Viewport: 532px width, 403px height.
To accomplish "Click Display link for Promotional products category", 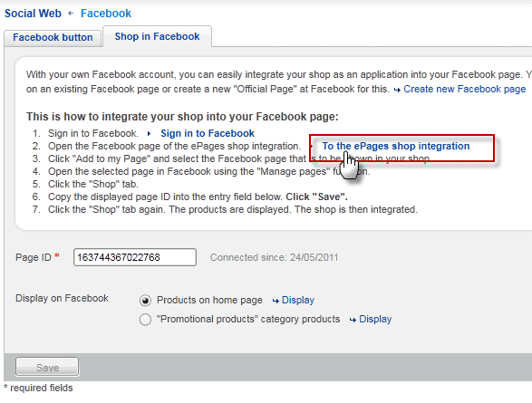I will (375, 320).
